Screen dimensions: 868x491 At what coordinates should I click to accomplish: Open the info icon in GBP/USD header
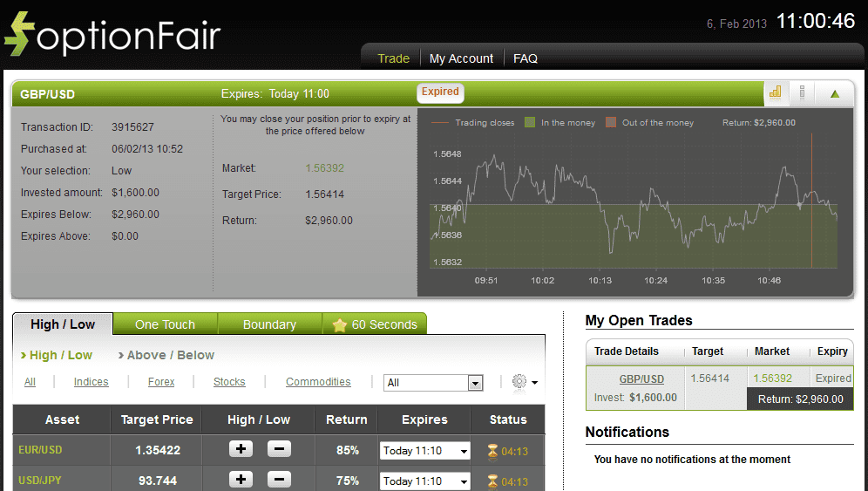tap(802, 92)
